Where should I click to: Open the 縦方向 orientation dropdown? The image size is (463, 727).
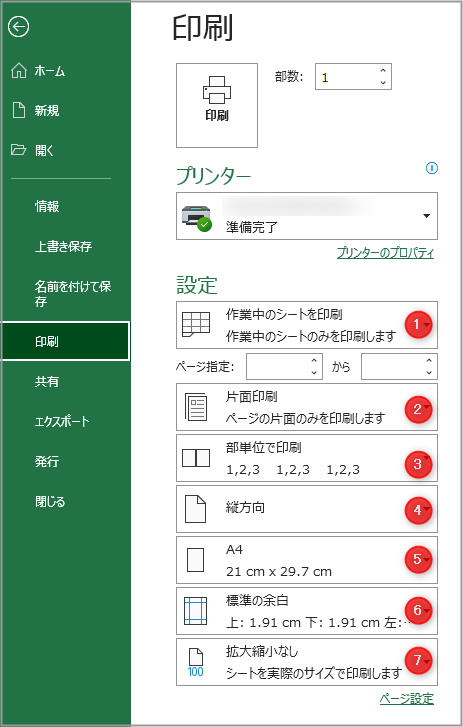point(307,509)
